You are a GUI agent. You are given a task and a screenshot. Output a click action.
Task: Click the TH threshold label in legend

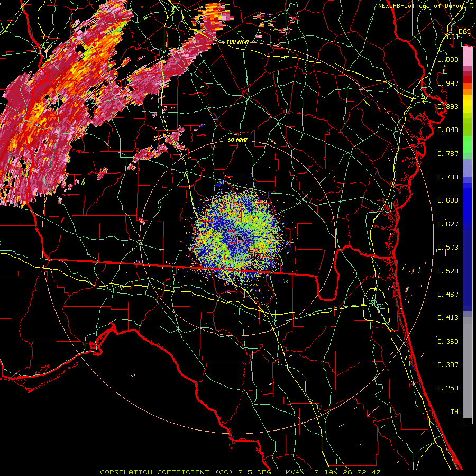point(454,412)
